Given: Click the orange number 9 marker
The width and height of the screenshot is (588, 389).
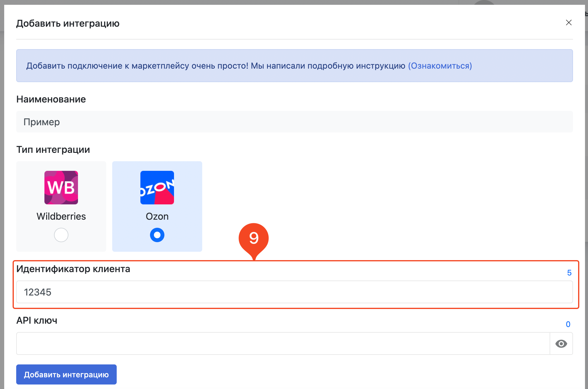Looking at the screenshot, I should [x=253, y=238].
